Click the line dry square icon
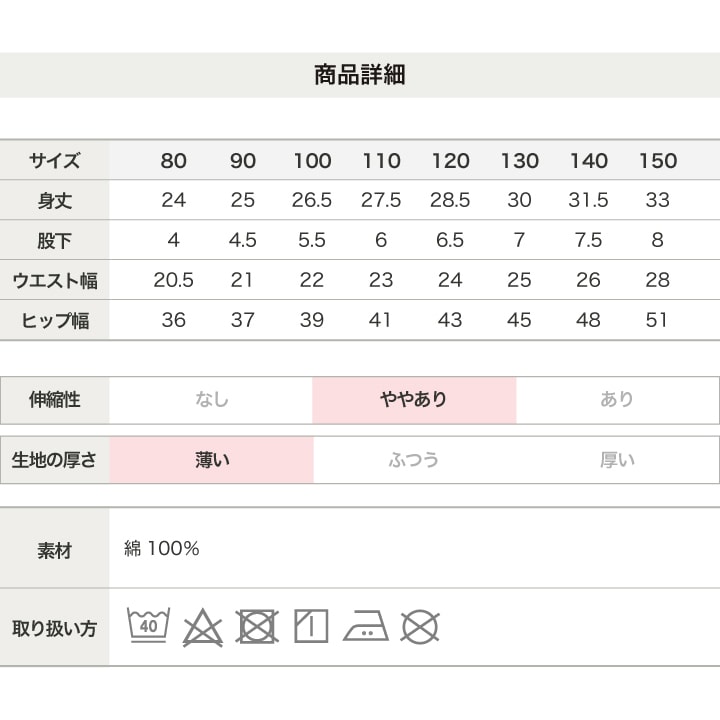720x720 pixels. 311,627
